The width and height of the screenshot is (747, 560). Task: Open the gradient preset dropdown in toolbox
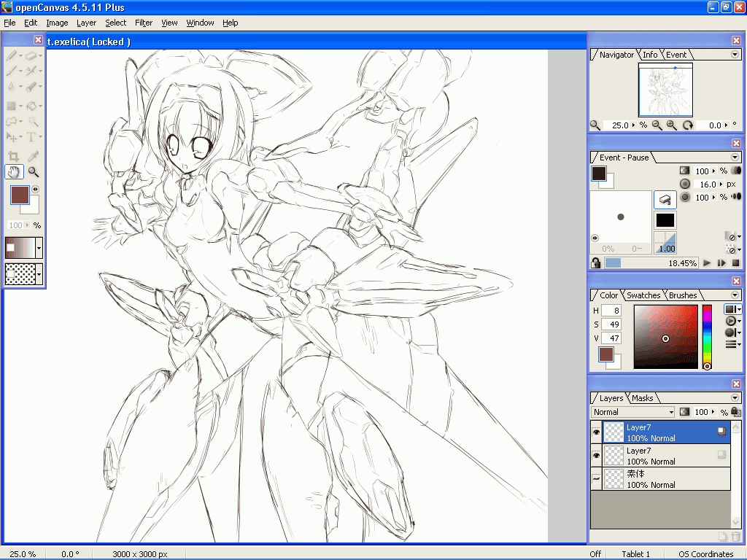click(39, 248)
